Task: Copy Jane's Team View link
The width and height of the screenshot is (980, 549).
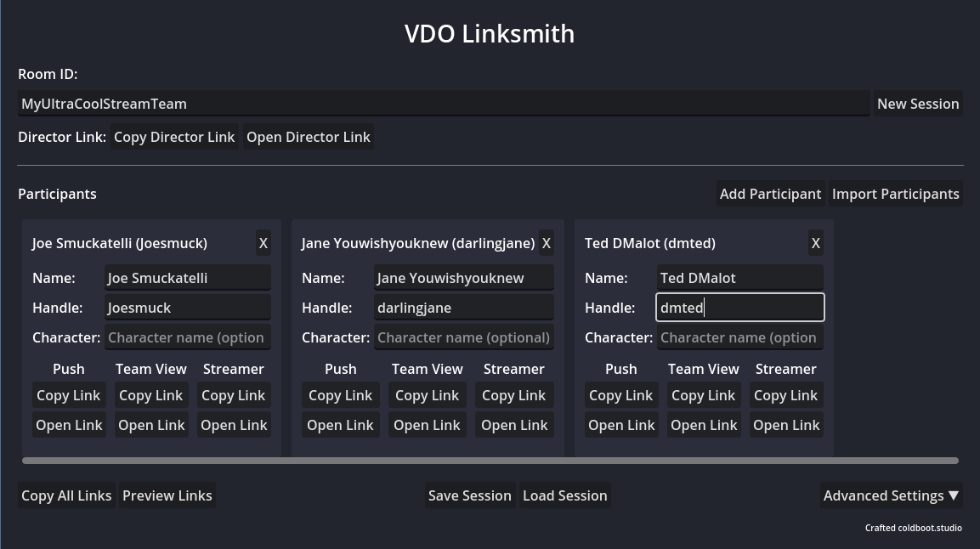Action: pyautogui.click(x=428, y=395)
